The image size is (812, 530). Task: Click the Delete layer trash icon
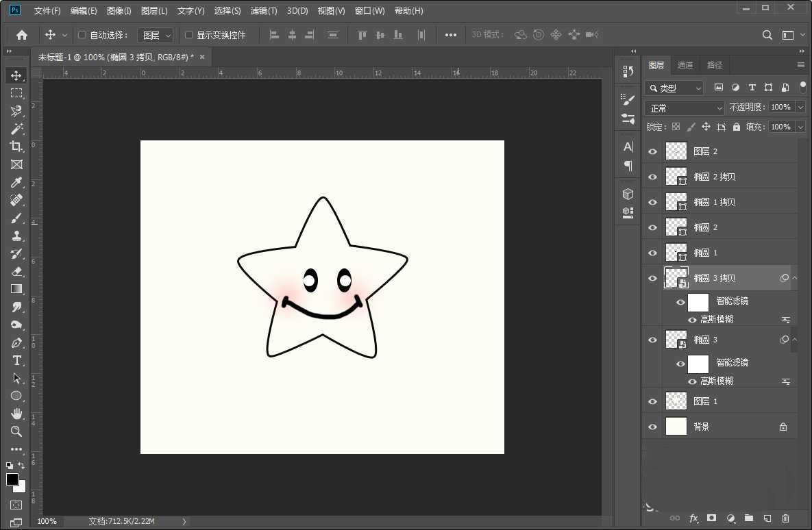click(x=785, y=518)
